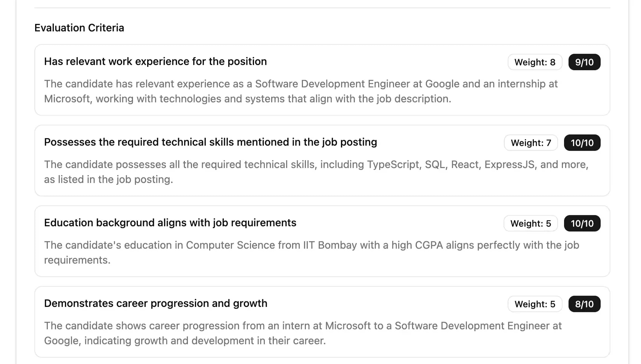This screenshot has width=641, height=364.
Task: Select the required technical skills criterion title
Action: [210, 142]
